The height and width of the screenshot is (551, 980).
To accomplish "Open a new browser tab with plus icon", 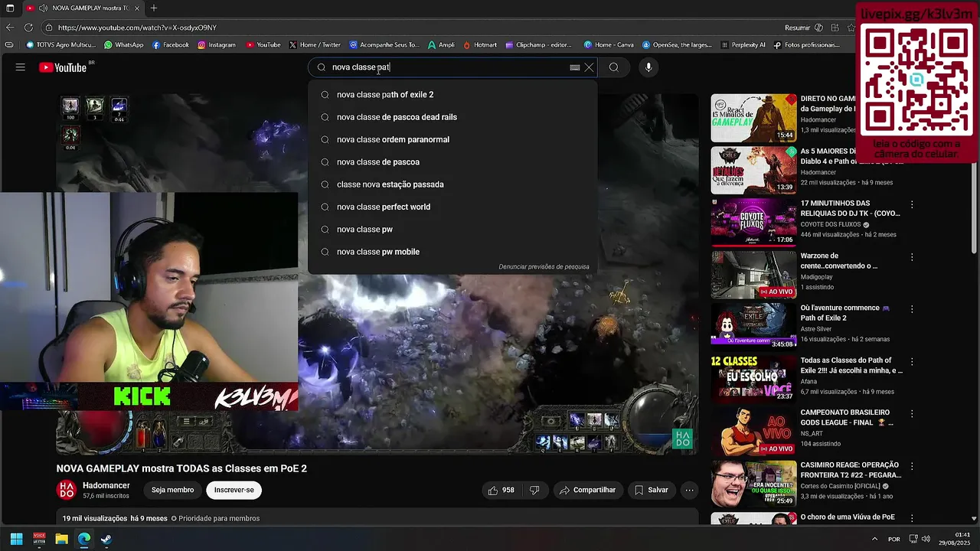I will [x=154, y=8].
